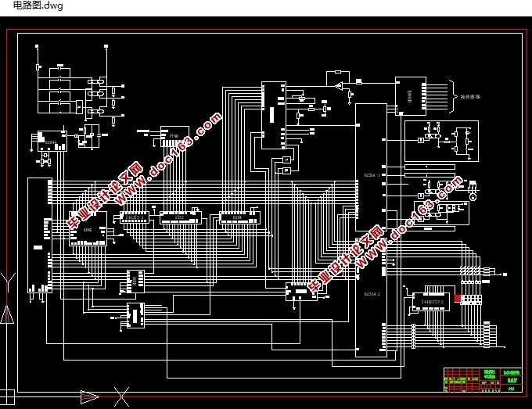Click the X cross marker at bottom
Image resolution: width=532 pixels, height=409 pixels.
click(121, 396)
